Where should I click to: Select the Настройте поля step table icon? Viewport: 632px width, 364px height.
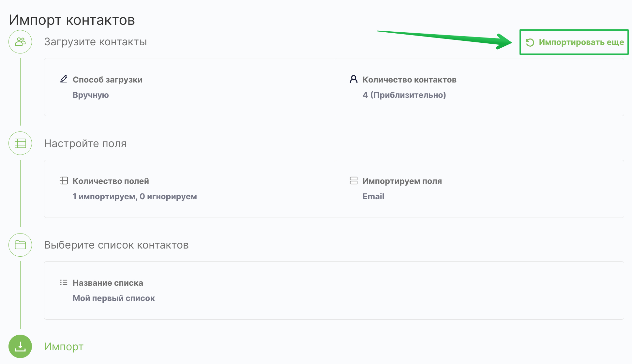[20, 143]
